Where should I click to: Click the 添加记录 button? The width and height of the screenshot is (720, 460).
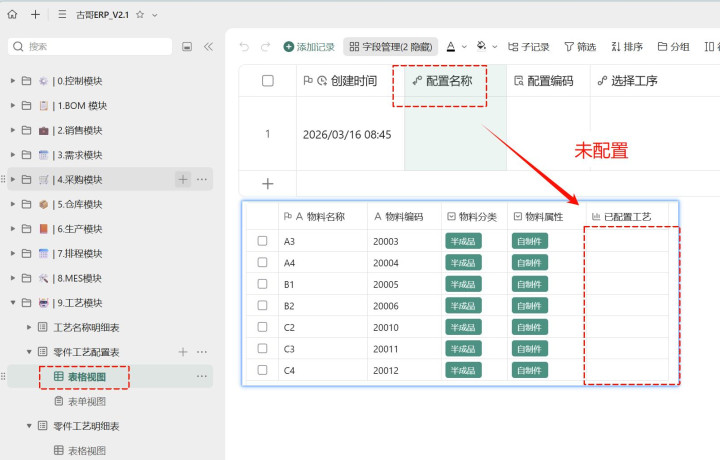click(x=309, y=46)
